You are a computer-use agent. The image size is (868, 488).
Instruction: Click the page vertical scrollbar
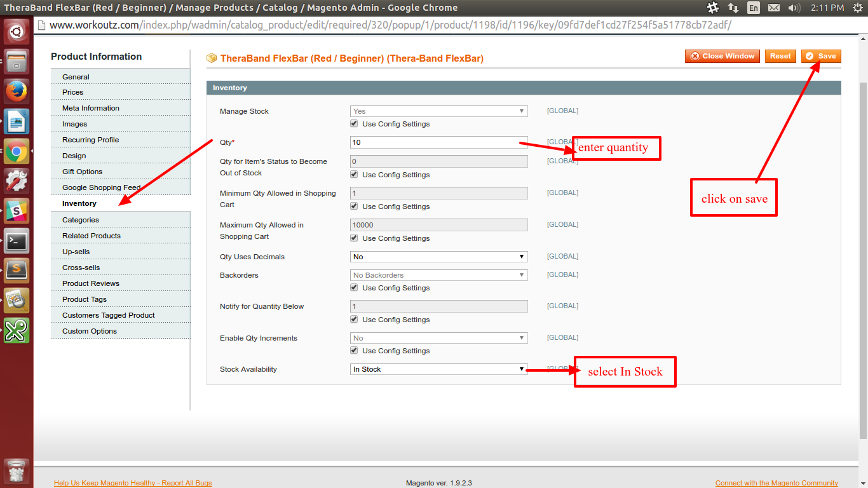tap(863, 261)
